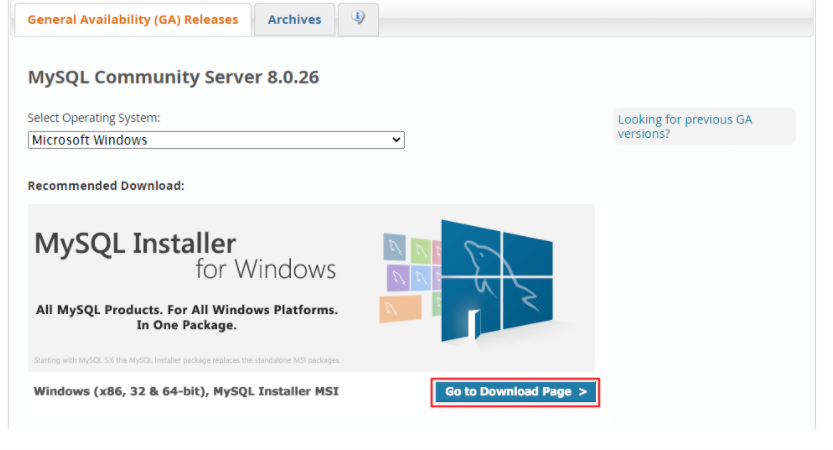
Task: Open the General Availability (GA) Releases tab
Action: coord(133,20)
